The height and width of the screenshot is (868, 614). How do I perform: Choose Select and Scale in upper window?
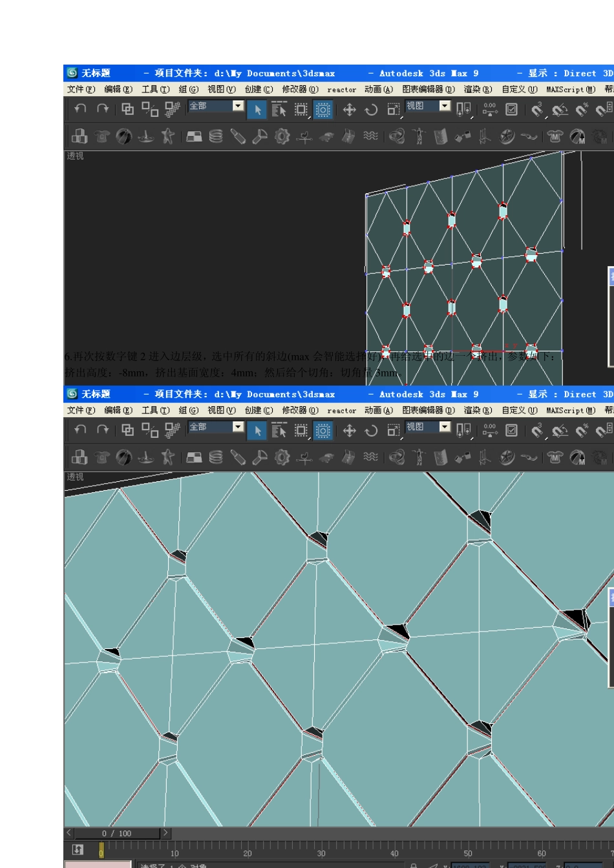click(x=394, y=109)
